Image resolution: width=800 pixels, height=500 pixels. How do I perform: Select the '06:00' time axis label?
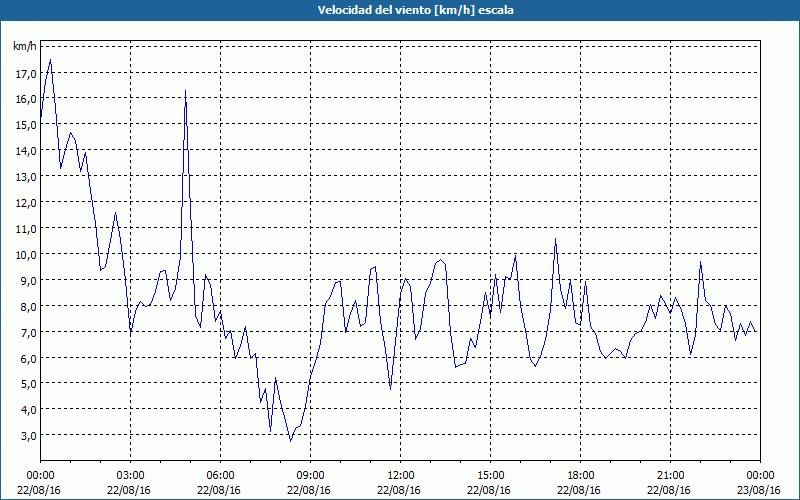(220, 476)
